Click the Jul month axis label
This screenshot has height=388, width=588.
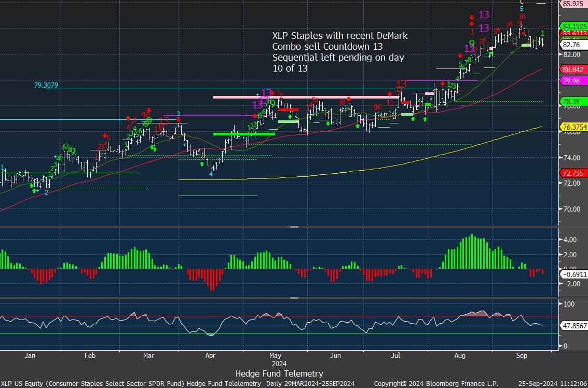395,355
